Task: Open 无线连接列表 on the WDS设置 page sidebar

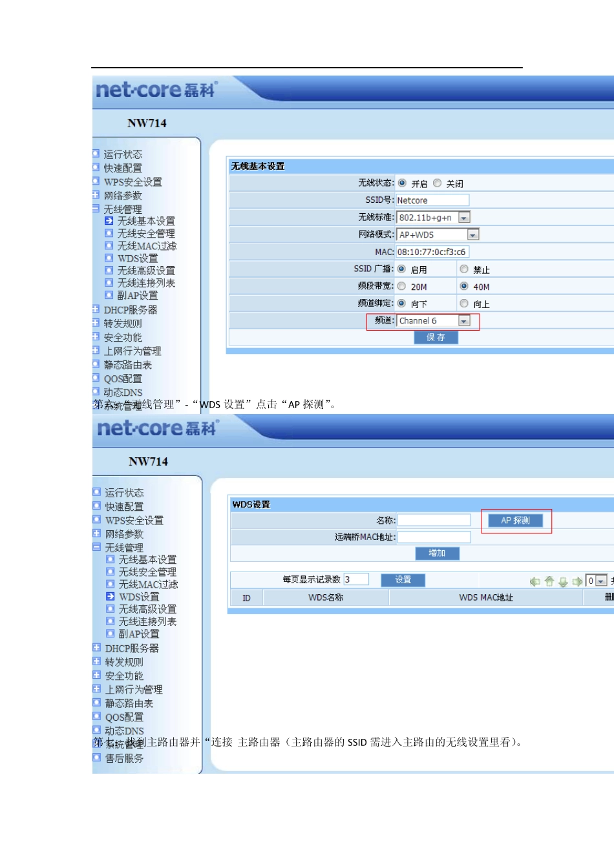Action: point(147,621)
